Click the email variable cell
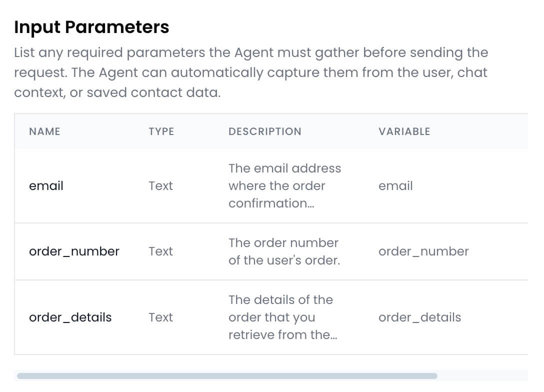The width and height of the screenshot is (544, 392). point(395,186)
